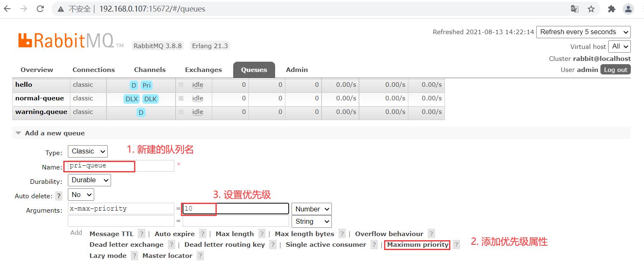Click the Master locator shortcut
The height and width of the screenshot is (262, 644).
pos(167,255)
